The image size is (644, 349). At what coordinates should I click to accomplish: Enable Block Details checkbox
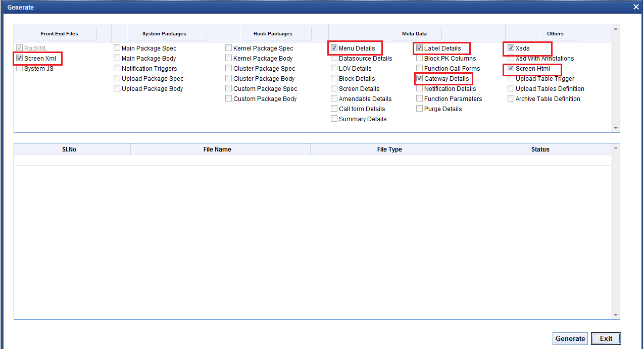click(x=334, y=79)
